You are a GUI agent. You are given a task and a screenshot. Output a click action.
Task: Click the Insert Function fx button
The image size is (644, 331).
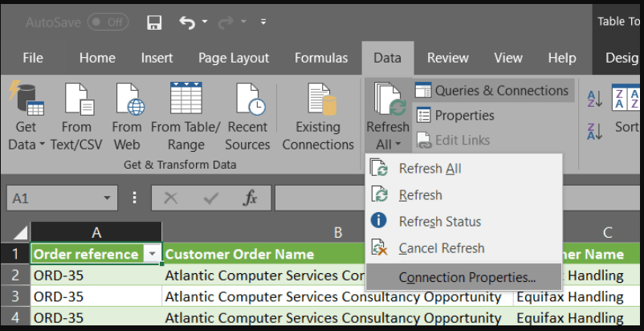[x=250, y=198]
